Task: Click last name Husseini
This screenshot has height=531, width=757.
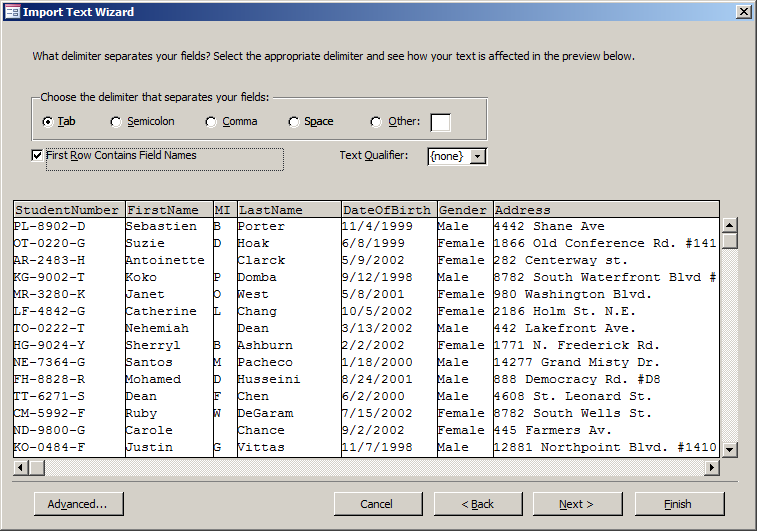Action: (x=269, y=379)
